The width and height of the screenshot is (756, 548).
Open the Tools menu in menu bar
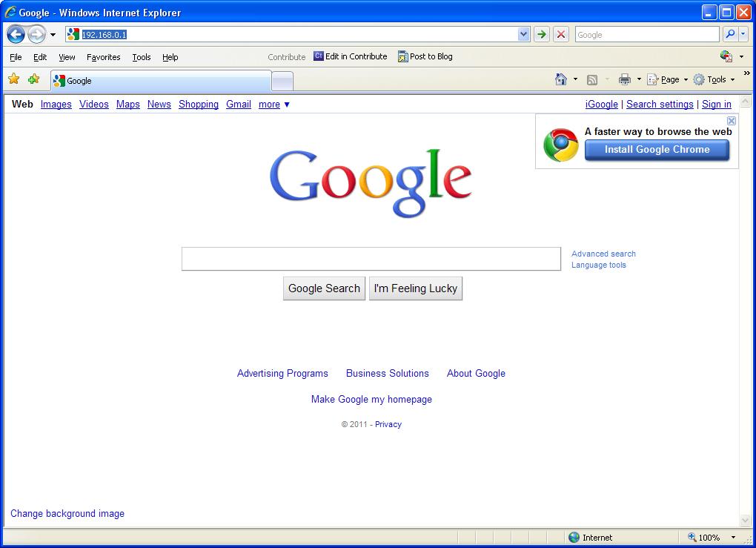[142, 57]
